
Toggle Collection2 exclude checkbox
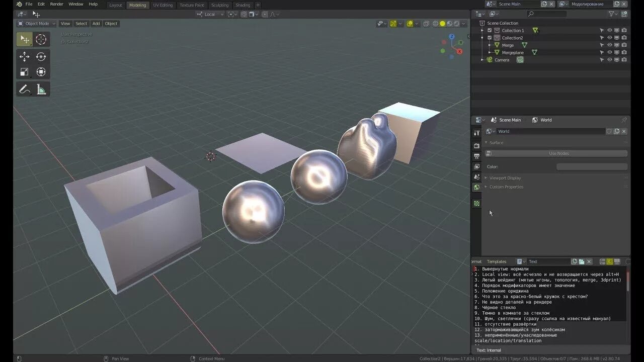click(x=490, y=38)
